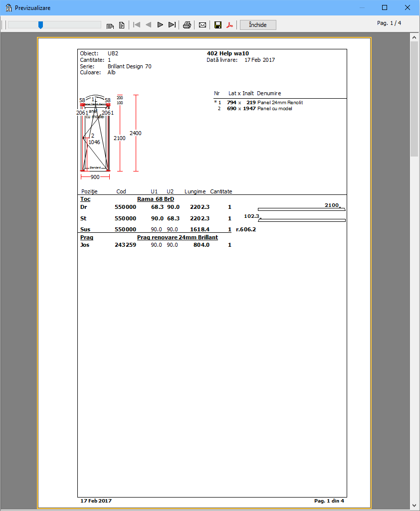Send the report by email envelope icon

(203, 25)
